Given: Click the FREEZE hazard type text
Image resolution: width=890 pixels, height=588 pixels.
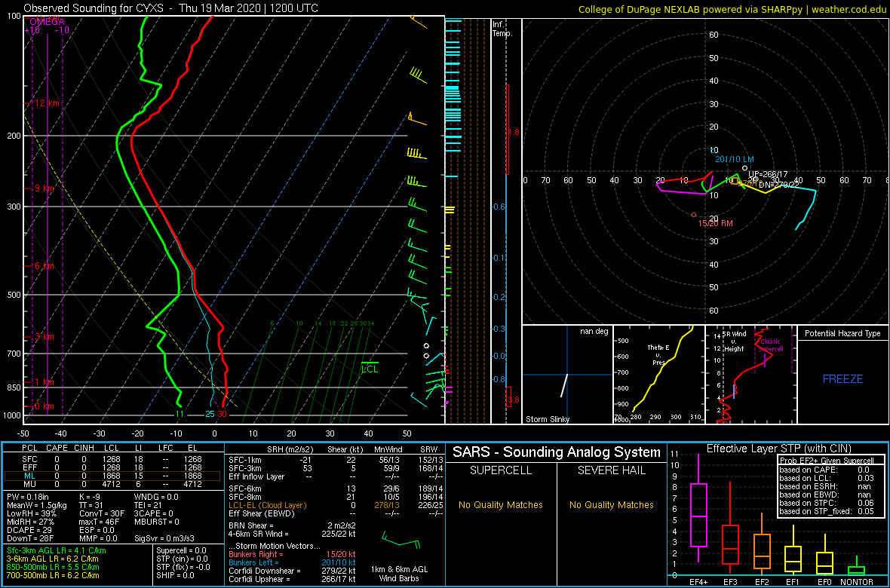Looking at the screenshot, I should (x=843, y=378).
